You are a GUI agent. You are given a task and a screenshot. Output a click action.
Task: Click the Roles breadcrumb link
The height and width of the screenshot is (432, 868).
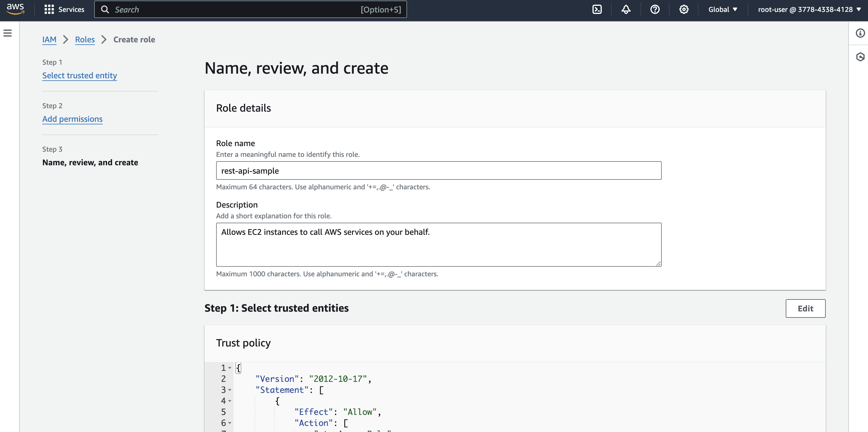click(85, 39)
